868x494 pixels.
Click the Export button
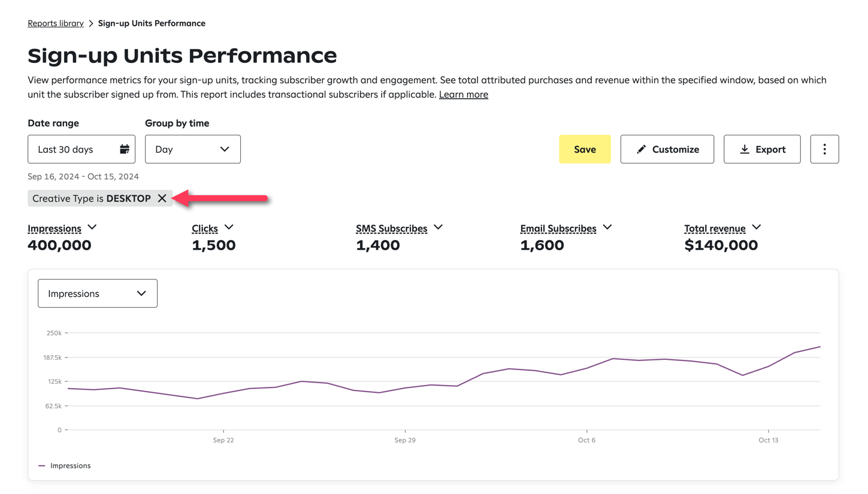(762, 149)
